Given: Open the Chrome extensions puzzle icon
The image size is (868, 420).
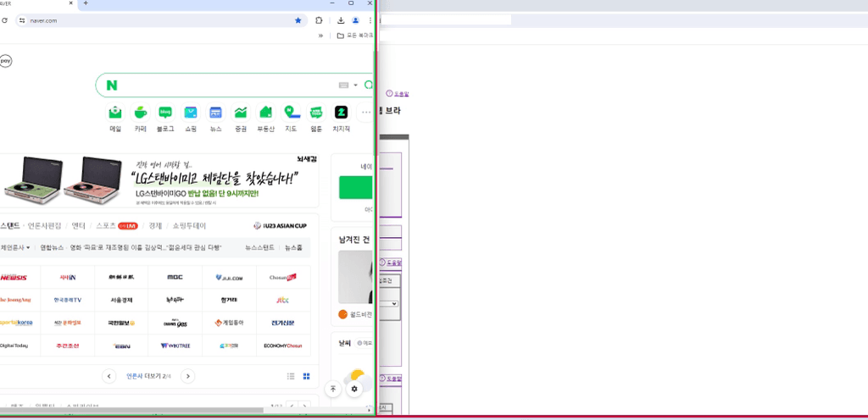Looking at the screenshot, I should tap(319, 20).
